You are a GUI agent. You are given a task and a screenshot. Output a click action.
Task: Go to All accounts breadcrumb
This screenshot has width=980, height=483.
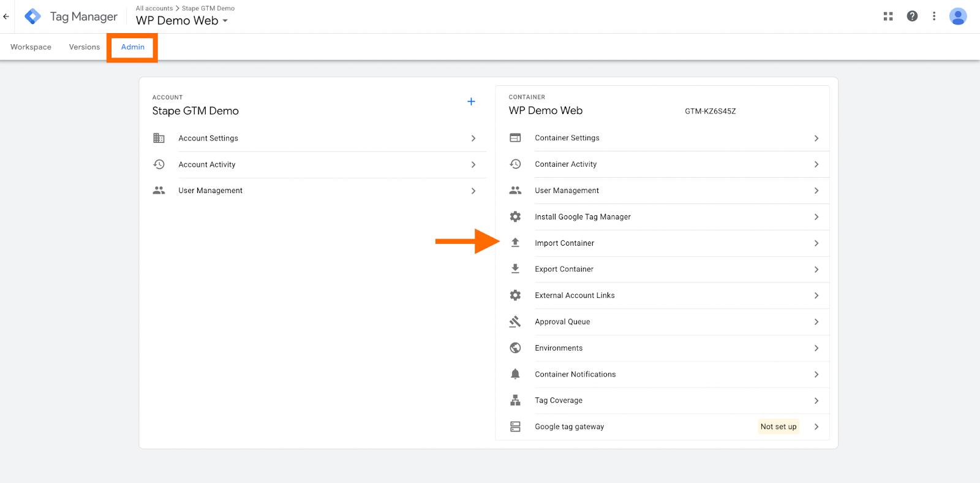pyautogui.click(x=154, y=9)
